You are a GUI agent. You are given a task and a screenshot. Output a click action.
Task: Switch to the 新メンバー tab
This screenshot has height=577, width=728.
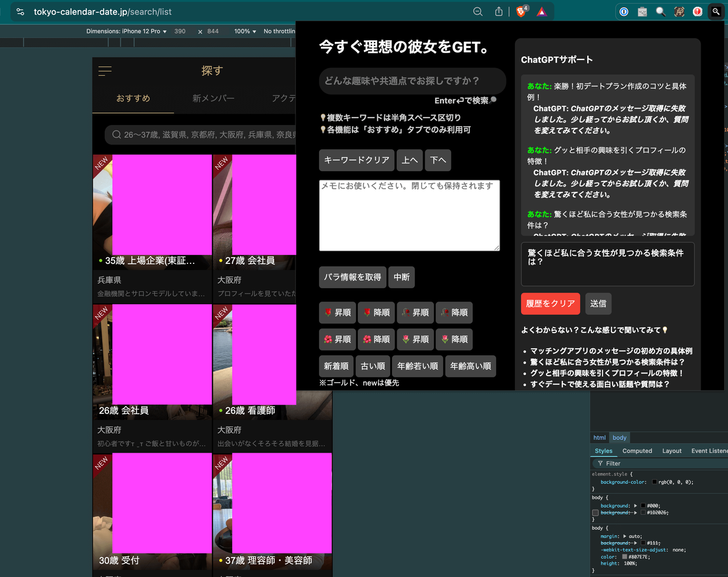[214, 98]
